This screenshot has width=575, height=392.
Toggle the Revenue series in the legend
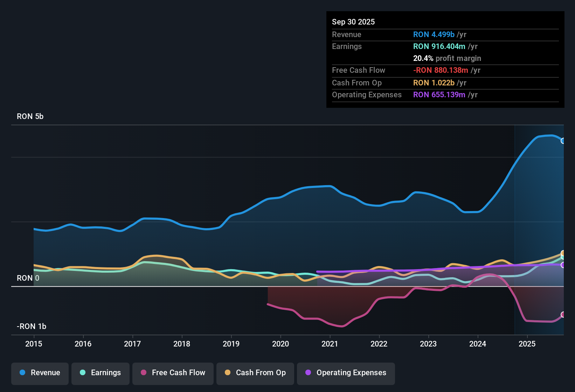[x=40, y=373]
